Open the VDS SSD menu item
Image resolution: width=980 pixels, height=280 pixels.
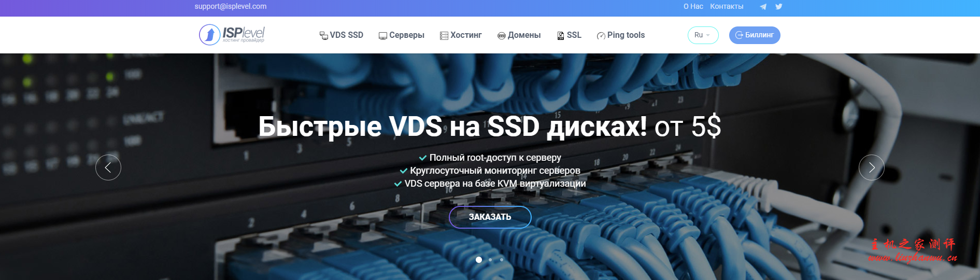[x=342, y=35]
